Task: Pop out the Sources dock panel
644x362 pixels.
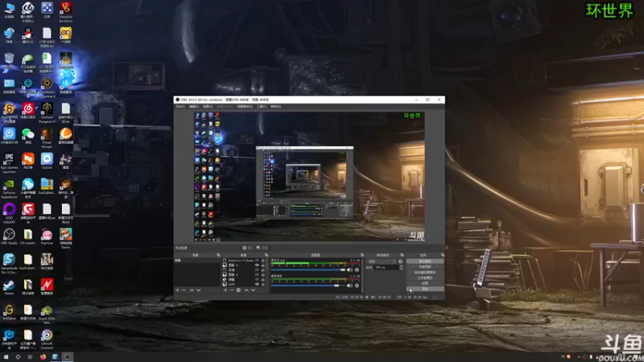Action: (x=266, y=255)
